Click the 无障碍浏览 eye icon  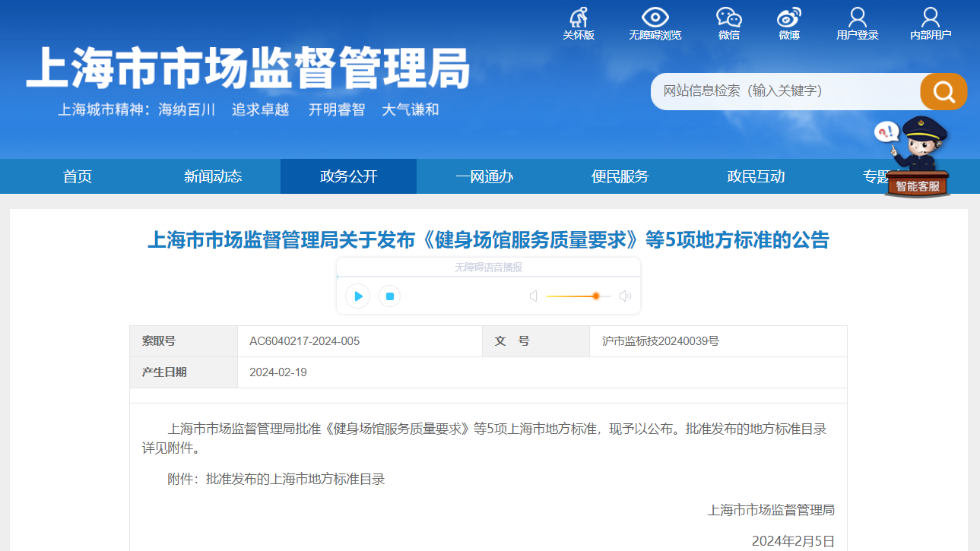(655, 18)
